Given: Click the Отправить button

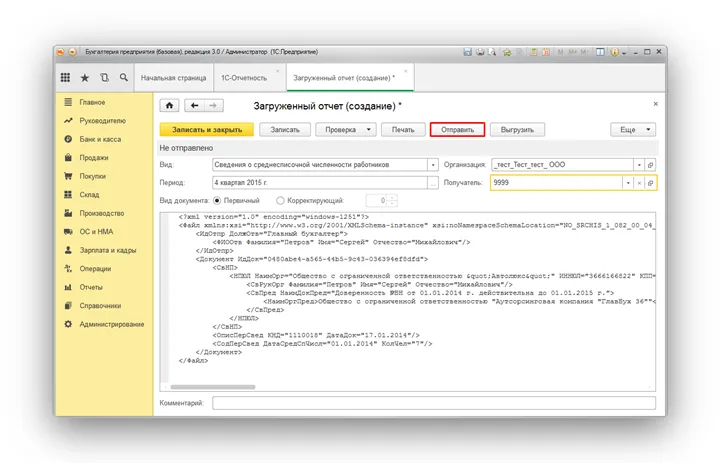Looking at the screenshot, I should point(457,130).
